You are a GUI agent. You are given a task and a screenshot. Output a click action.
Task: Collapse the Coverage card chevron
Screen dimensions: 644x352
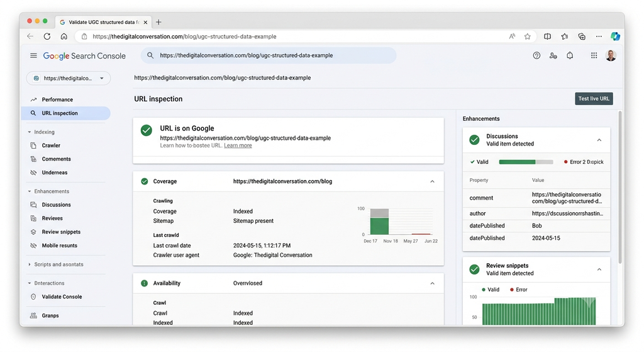point(432,181)
